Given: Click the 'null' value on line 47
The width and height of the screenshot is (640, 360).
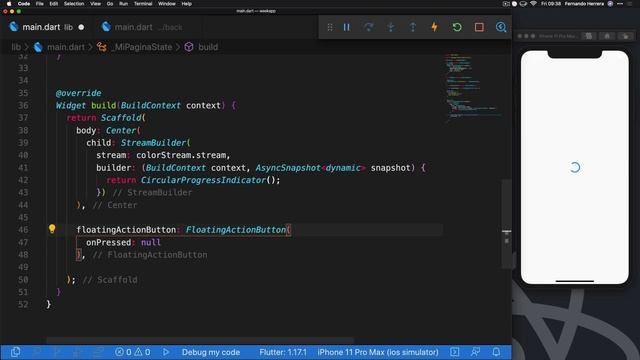Looking at the screenshot, I should [x=151, y=242].
